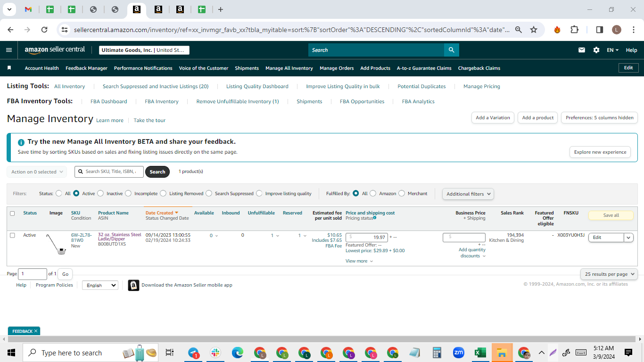Go back using the browser back arrow
This screenshot has width=644, height=362.
point(11,30)
